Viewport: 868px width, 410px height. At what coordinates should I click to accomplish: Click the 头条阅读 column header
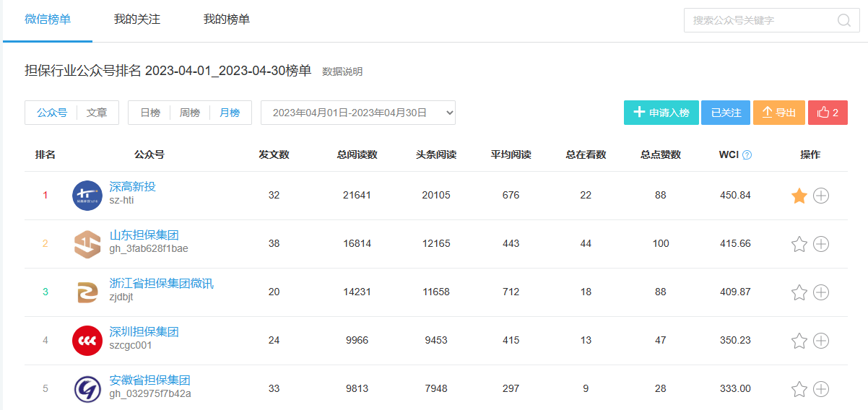pos(436,154)
